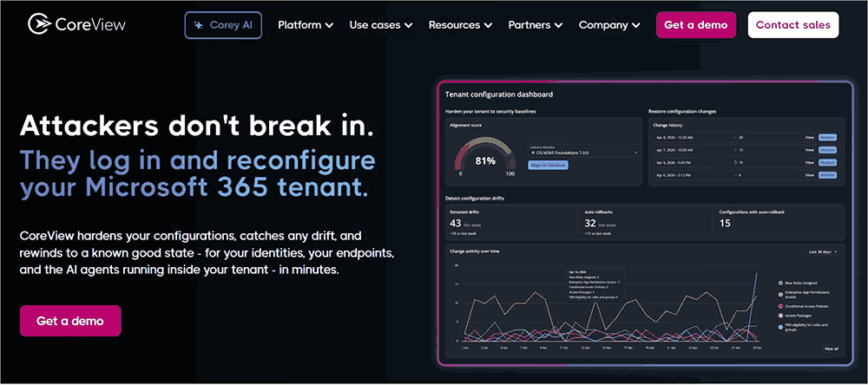Screen dimensions: 868x385
Task: Expand the Use cases dropdown
Action: click(x=381, y=25)
